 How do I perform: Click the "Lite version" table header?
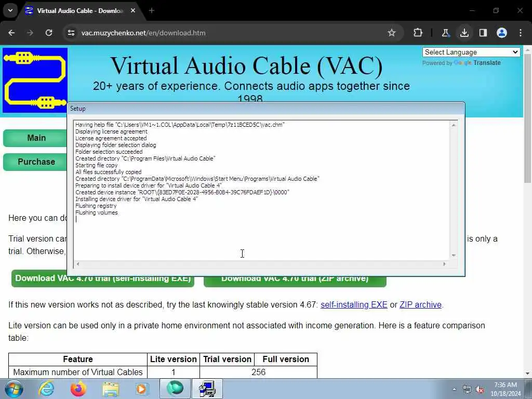[x=174, y=360]
